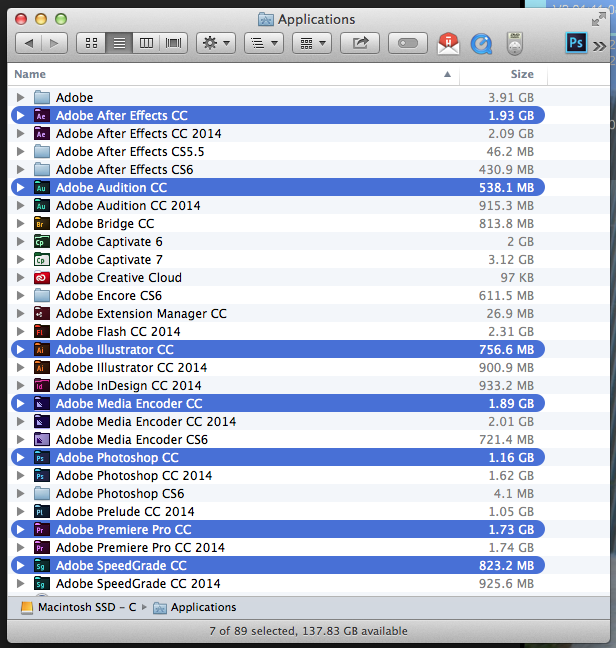The height and width of the screenshot is (648, 616).
Task: Open the list options dropdown
Action: (x=264, y=43)
